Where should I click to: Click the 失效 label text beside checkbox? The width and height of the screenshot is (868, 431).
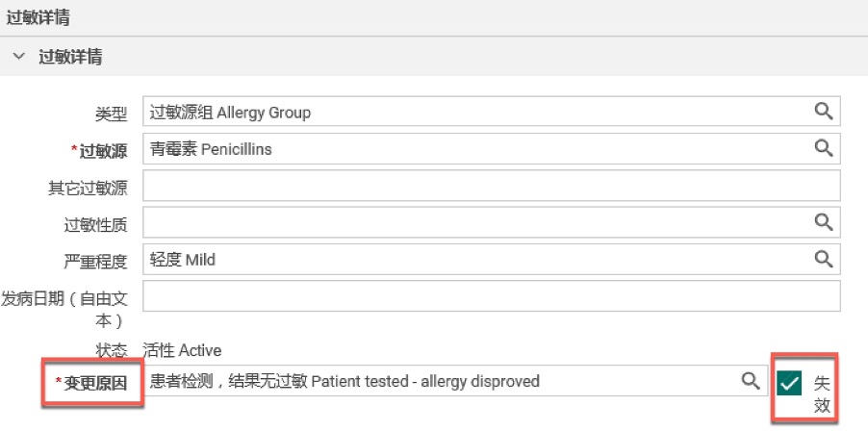click(822, 393)
